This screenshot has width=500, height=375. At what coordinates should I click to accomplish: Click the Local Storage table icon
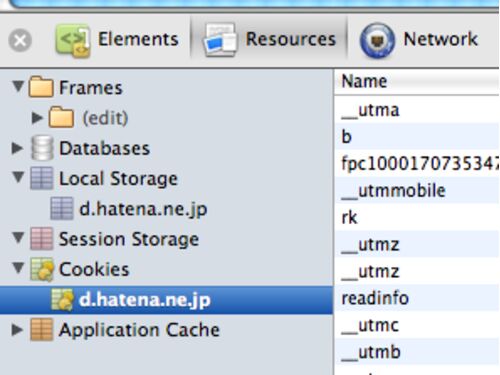point(41,178)
